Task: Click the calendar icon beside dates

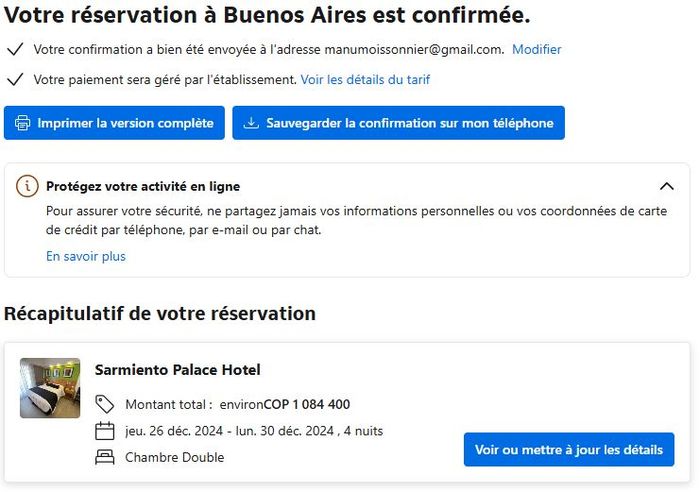Action: click(x=105, y=431)
